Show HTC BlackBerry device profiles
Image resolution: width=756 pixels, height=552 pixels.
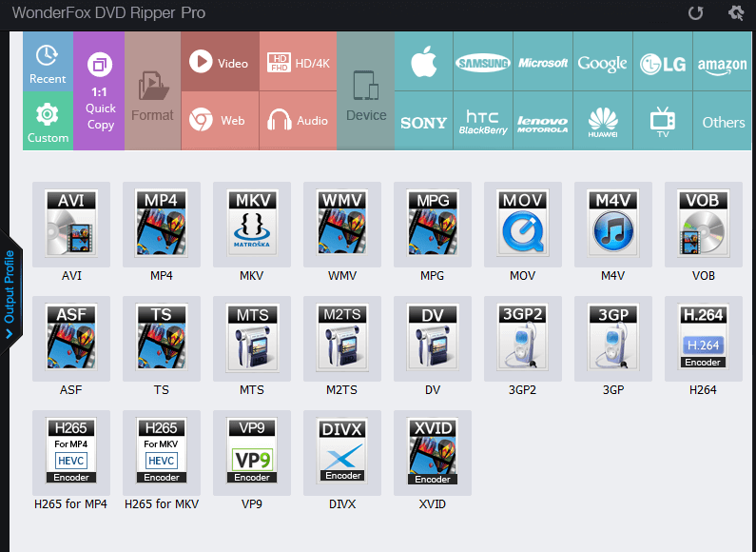(483, 121)
